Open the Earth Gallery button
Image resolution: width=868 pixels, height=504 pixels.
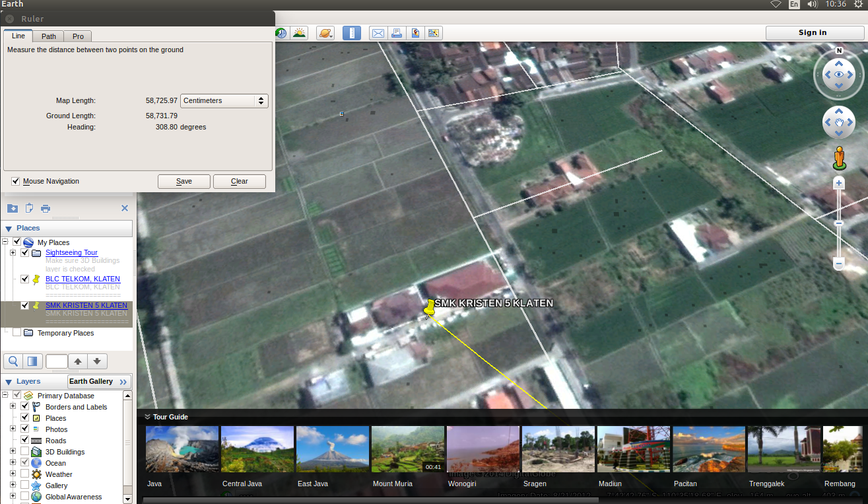pyautogui.click(x=99, y=382)
